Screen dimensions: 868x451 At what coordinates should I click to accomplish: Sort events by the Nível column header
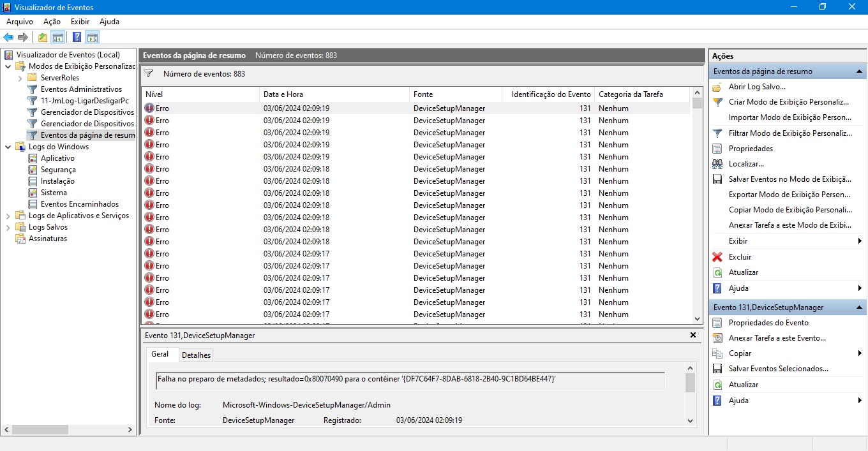point(200,94)
